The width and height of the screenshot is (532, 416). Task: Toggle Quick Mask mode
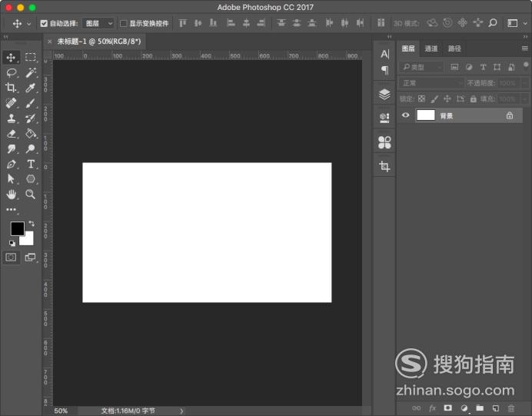pyautogui.click(x=11, y=257)
